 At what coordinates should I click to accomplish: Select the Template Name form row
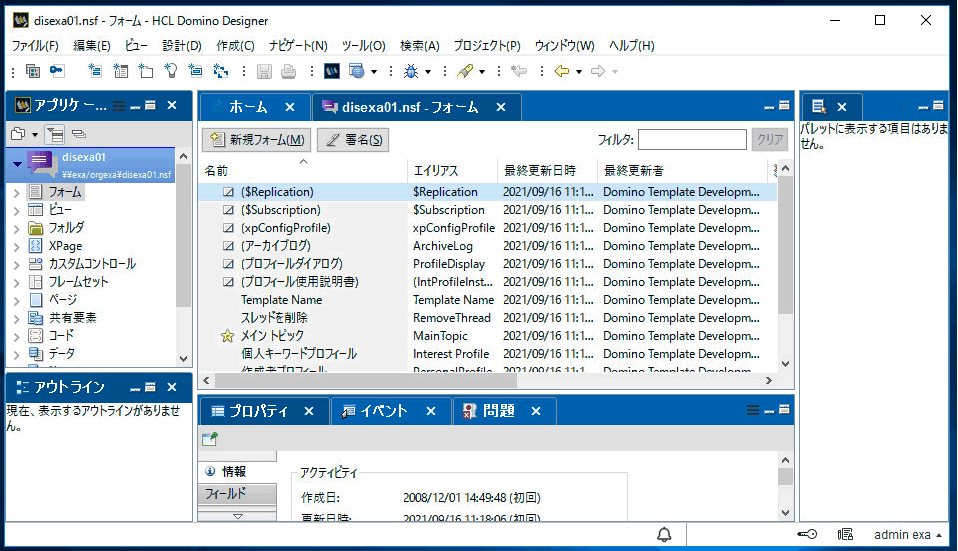pos(488,300)
